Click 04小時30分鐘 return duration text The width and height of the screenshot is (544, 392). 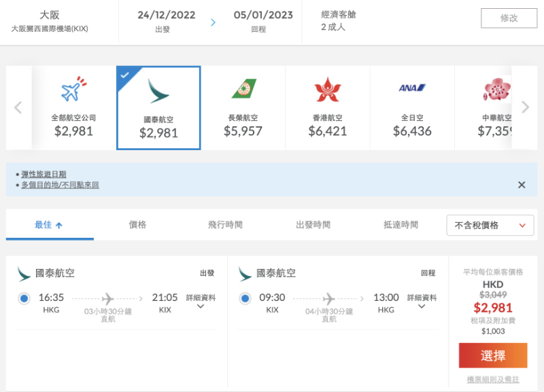329,311
